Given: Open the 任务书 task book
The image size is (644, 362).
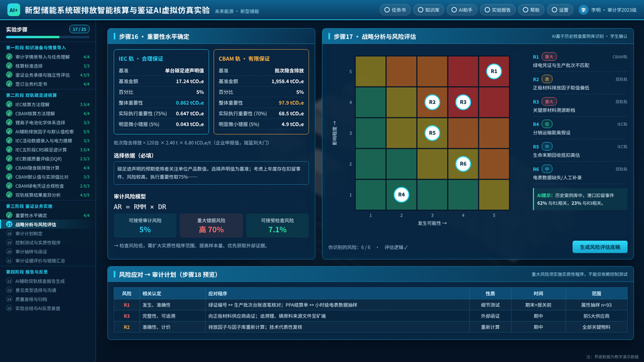Looking at the screenshot, I should [394, 10].
